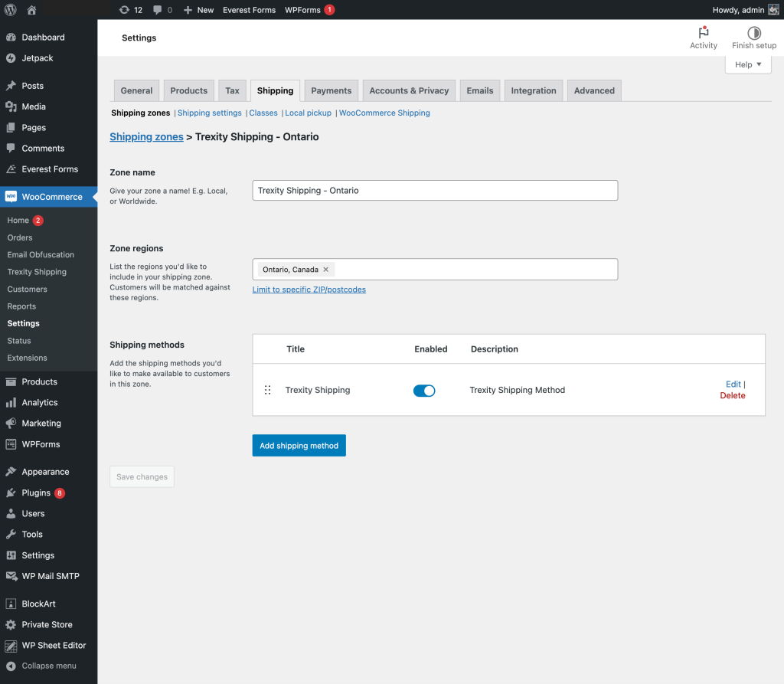Screen dimensions: 784x684
Task: Click the WordPress logo icon
Action: 11,9
